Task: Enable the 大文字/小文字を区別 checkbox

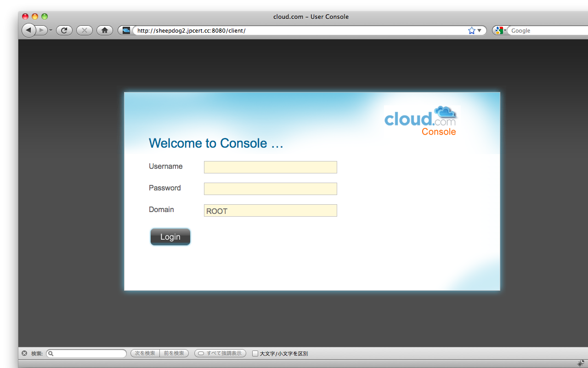Action: (255, 353)
